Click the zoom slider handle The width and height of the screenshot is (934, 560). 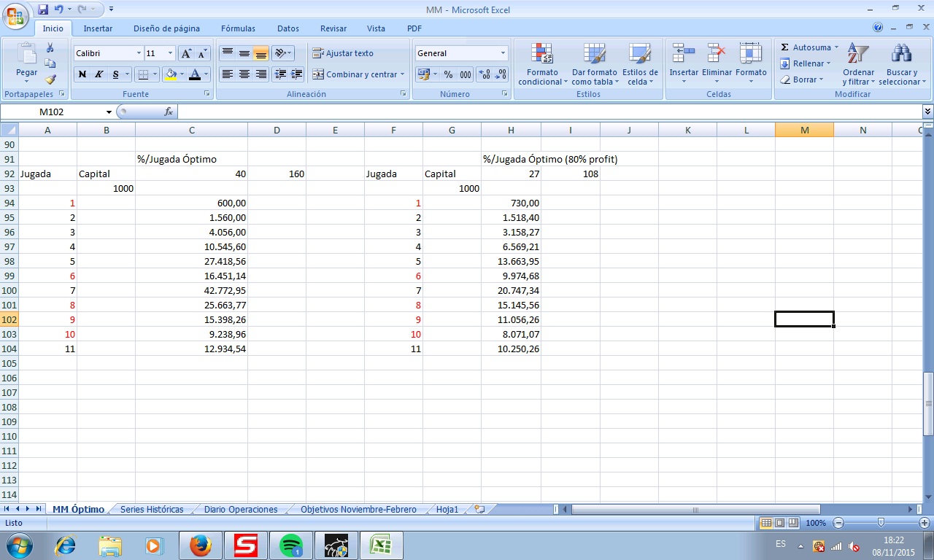[x=881, y=523]
